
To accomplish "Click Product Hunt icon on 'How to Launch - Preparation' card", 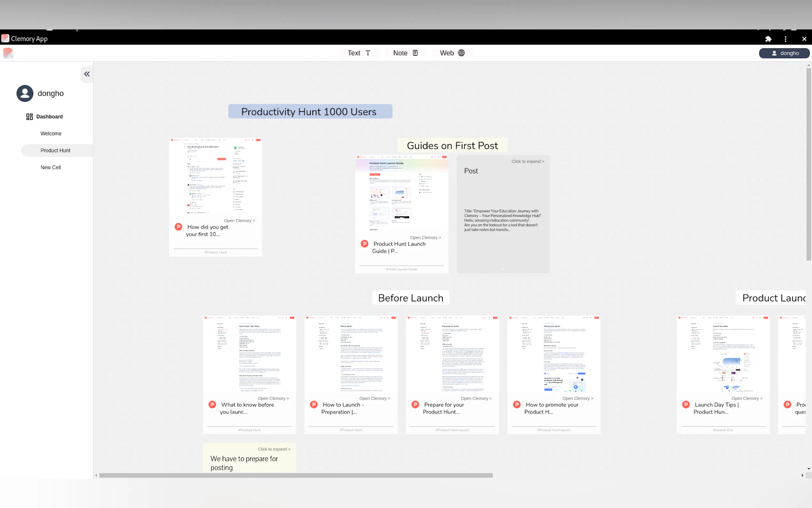I will click(314, 405).
